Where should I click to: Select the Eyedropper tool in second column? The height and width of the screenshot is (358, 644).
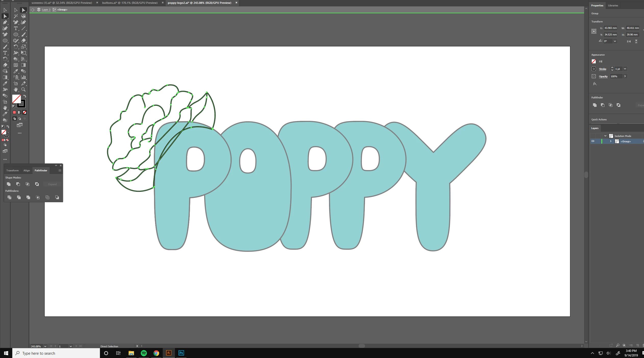click(x=16, y=71)
